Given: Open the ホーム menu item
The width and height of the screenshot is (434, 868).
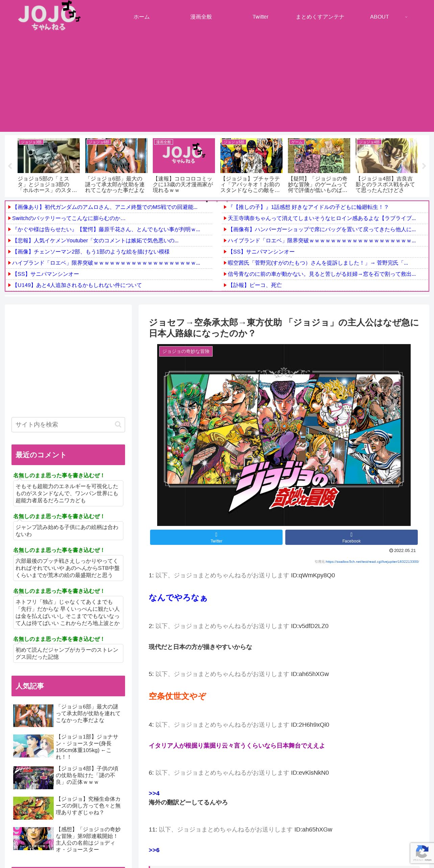Looking at the screenshot, I should (142, 17).
